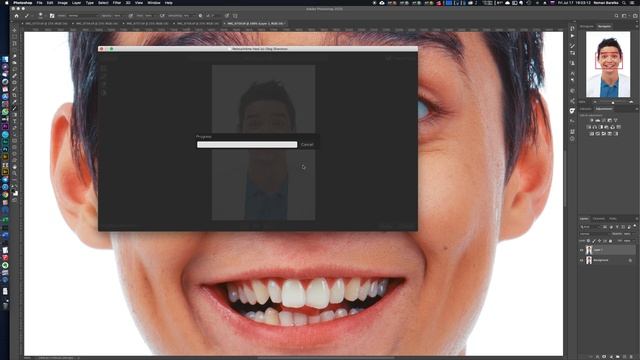Delete layer using trash icon
This screenshot has height=360, width=640.
pyautogui.click(x=631, y=357)
